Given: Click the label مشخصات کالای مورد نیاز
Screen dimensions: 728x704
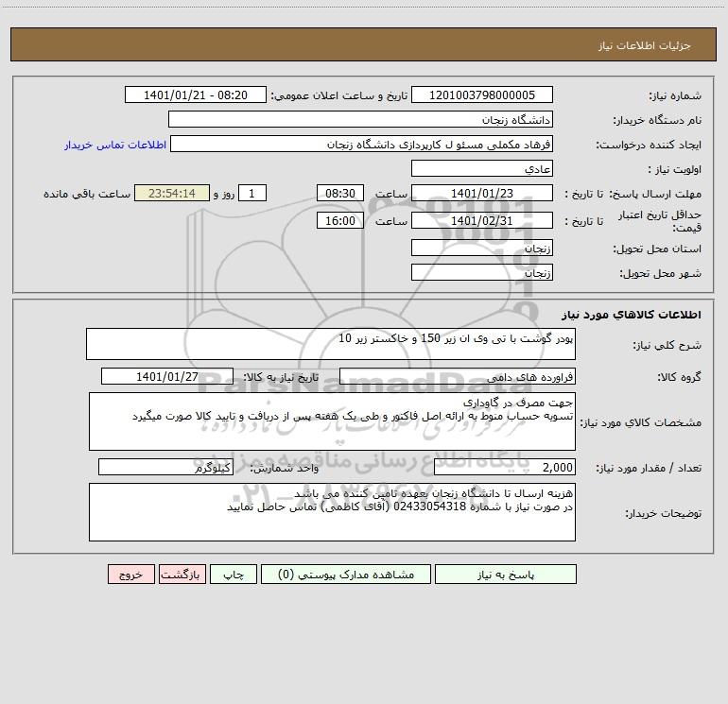Looking at the screenshot, I should (641, 422).
